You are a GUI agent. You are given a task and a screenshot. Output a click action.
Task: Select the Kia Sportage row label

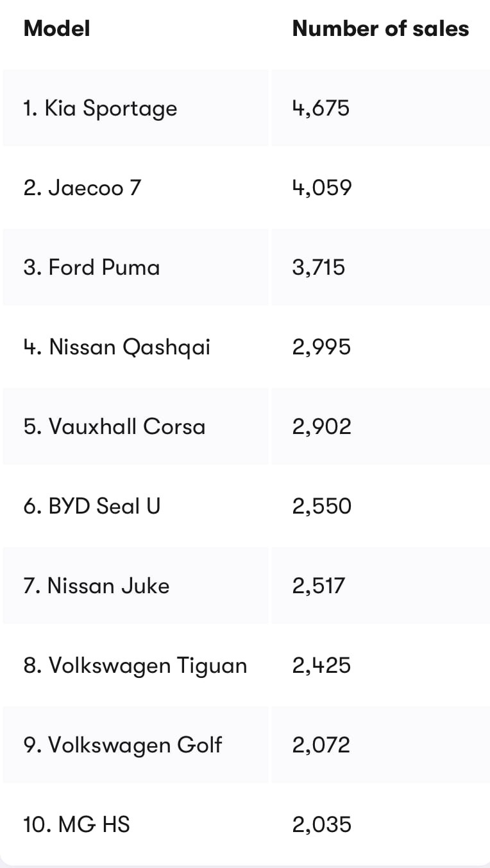point(100,108)
